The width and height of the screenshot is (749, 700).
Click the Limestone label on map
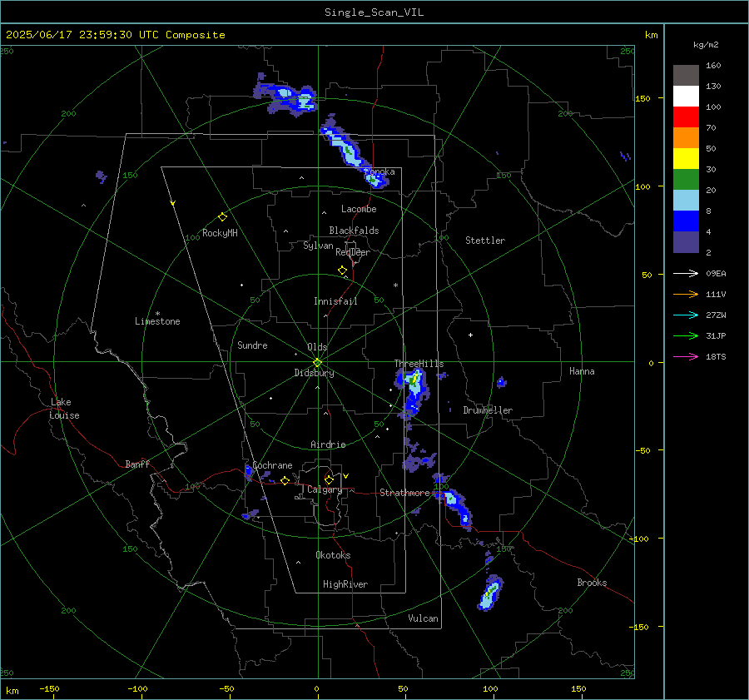157,321
